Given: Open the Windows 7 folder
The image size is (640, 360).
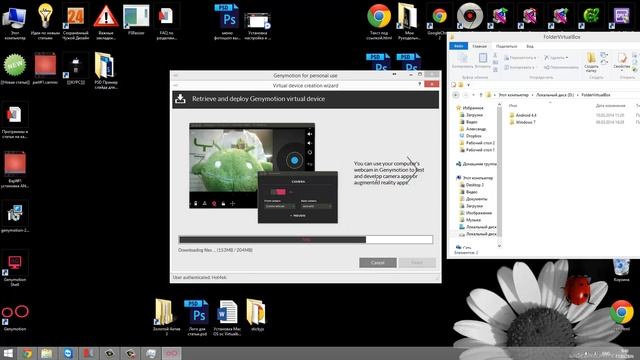Looking at the screenshot, I should coord(522,122).
